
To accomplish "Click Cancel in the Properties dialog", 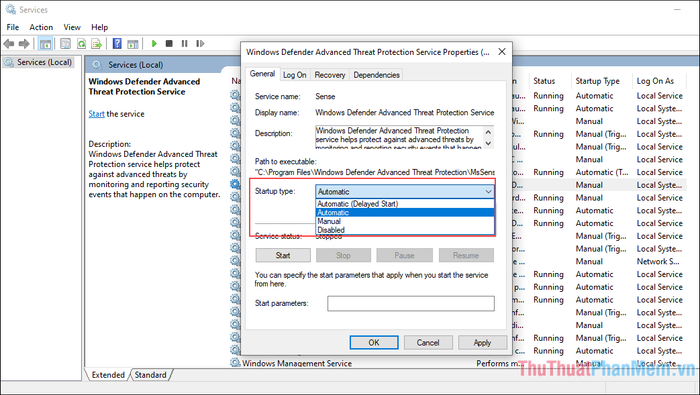I will 428,342.
